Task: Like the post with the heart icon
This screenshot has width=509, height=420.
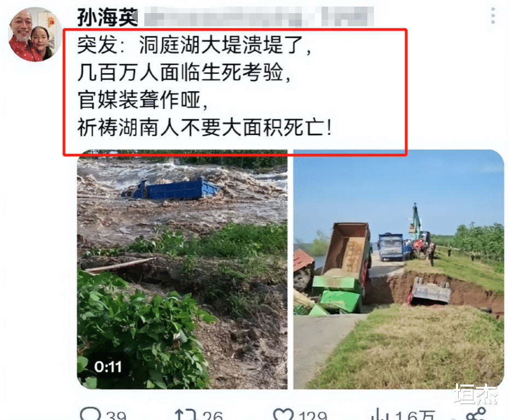Action: (x=283, y=414)
